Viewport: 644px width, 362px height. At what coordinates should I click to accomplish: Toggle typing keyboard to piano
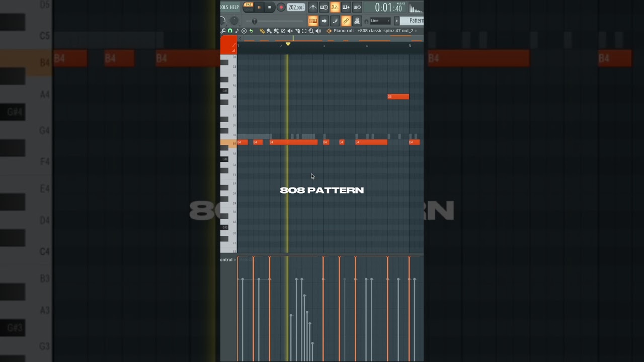[x=313, y=21]
